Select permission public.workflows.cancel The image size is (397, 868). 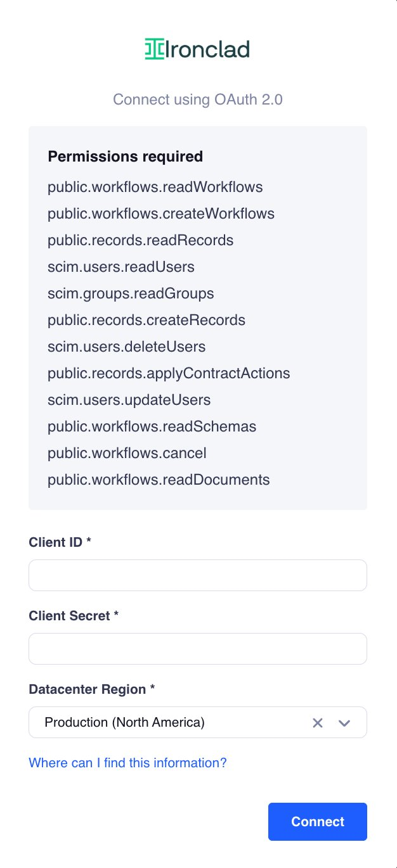(x=127, y=453)
